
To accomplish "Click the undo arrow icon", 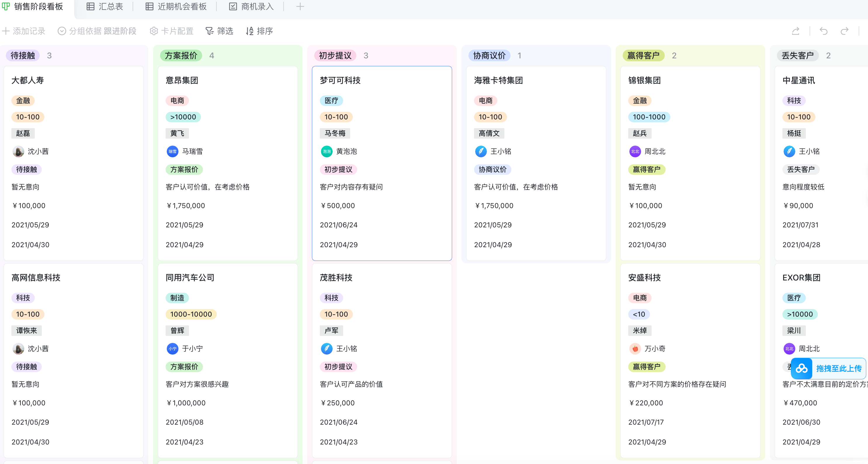I will (x=824, y=31).
